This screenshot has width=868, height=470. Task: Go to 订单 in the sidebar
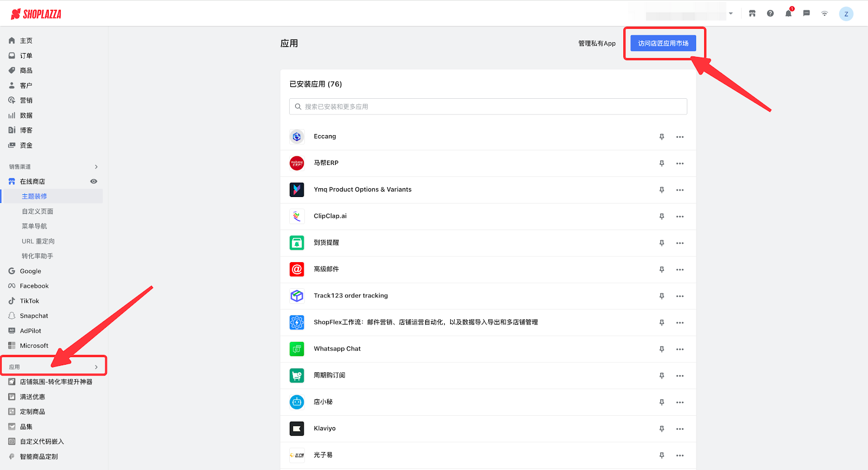coord(26,55)
